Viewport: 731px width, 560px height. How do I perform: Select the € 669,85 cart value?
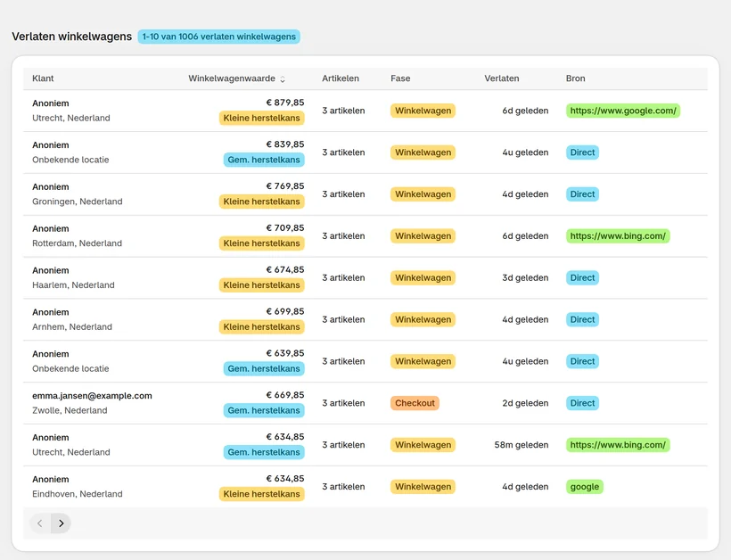tap(285, 395)
